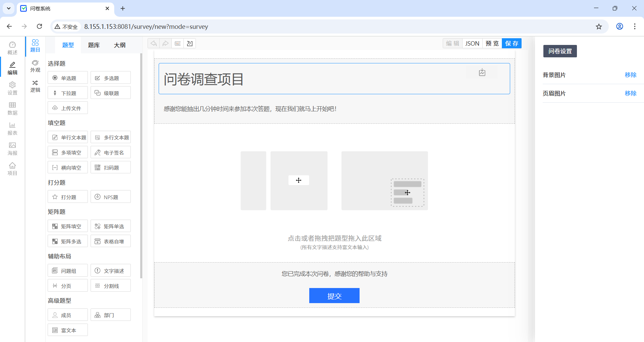The width and height of the screenshot is (644, 342).
Task: Open the 报表 report sidebar item
Action: [x=12, y=129]
